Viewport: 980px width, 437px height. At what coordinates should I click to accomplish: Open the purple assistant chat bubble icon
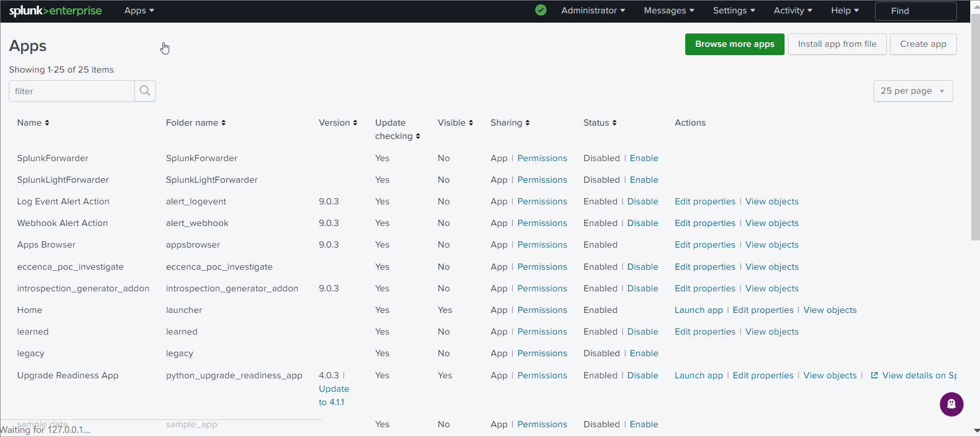click(951, 404)
